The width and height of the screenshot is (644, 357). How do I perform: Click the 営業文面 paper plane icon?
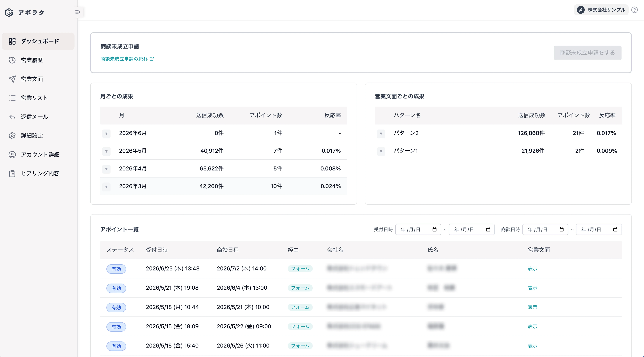12,79
